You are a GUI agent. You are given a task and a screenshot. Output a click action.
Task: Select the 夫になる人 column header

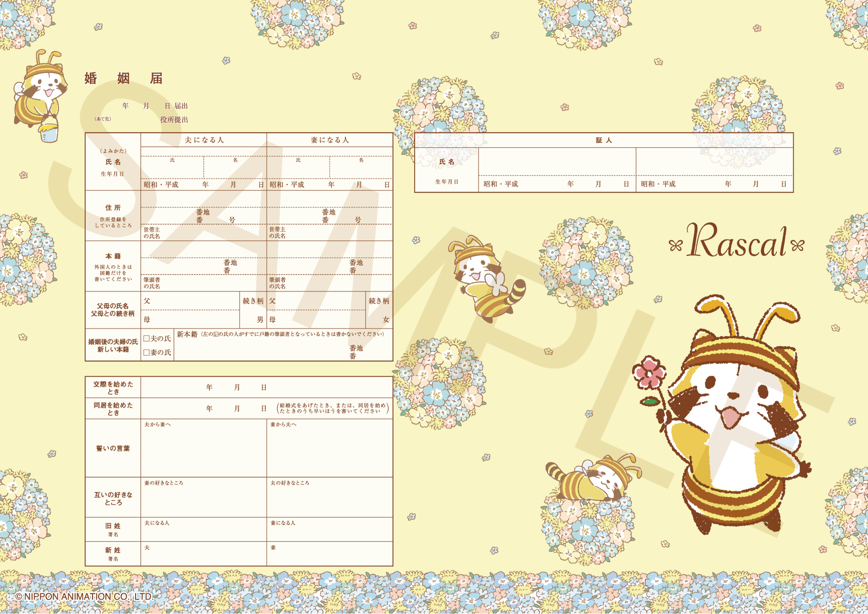click(x=204, y=140)
